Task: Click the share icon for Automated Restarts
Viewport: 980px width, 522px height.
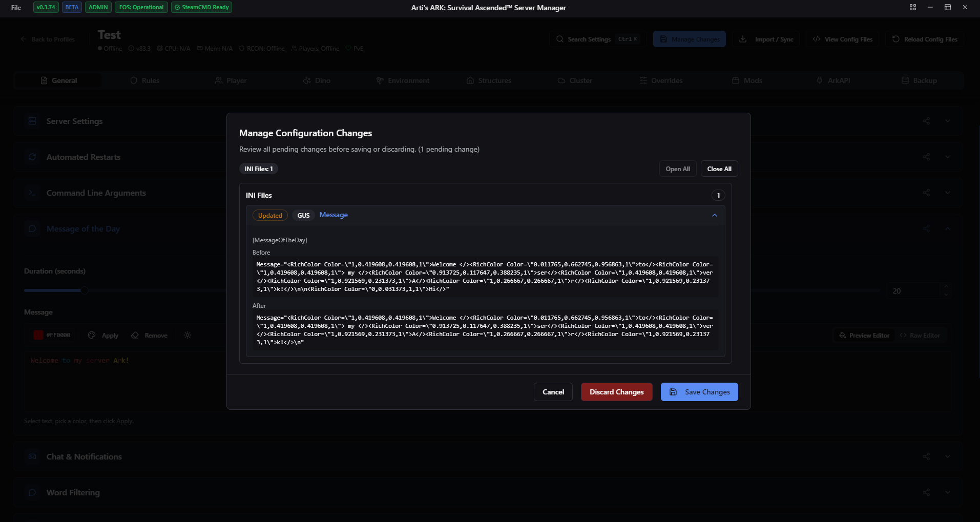Action: (x=926, y=157)
